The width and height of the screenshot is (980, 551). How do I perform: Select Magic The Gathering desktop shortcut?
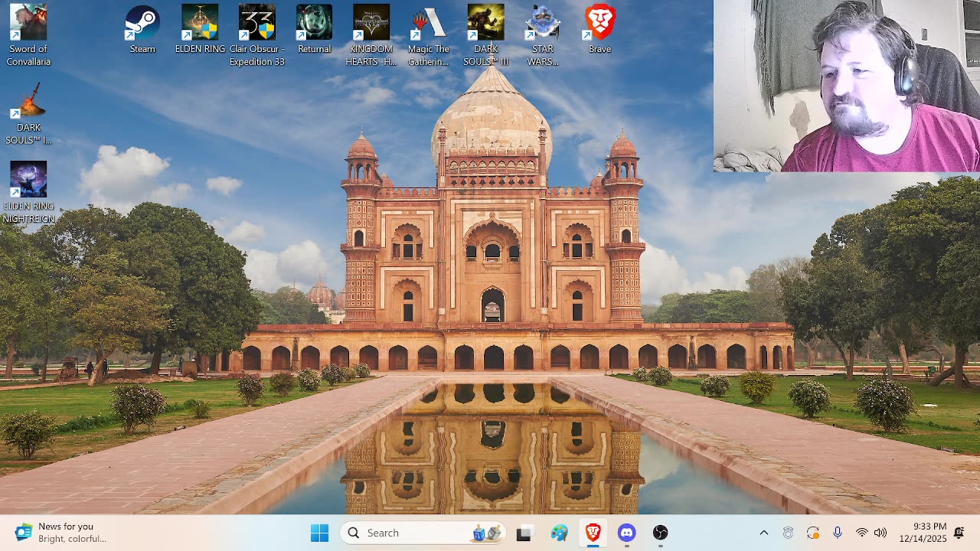point(428,35)
